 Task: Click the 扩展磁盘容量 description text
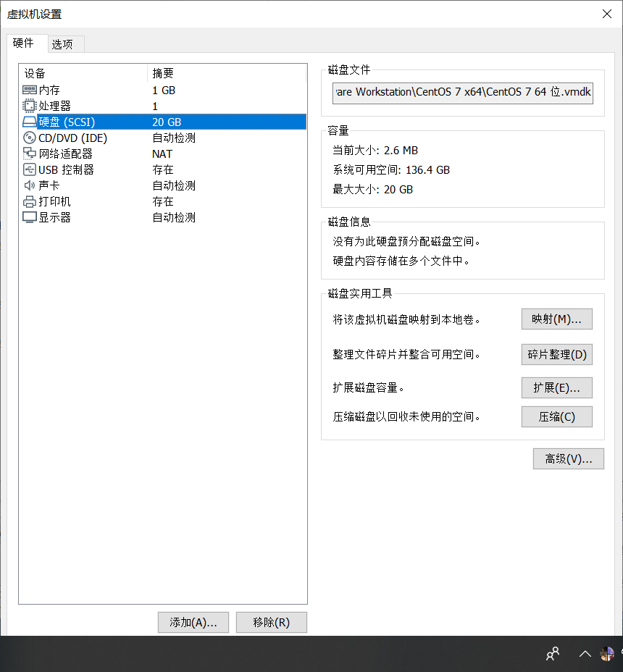point(369,388)
